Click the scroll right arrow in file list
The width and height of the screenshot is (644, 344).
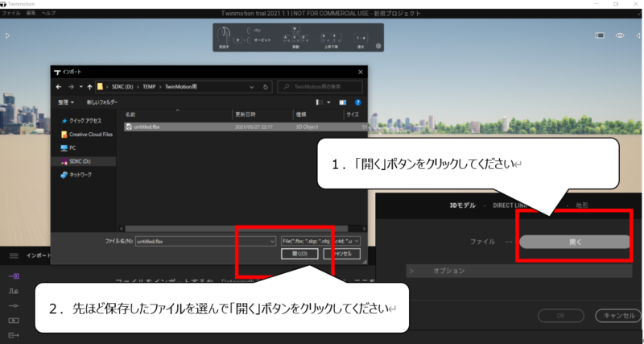364,228
